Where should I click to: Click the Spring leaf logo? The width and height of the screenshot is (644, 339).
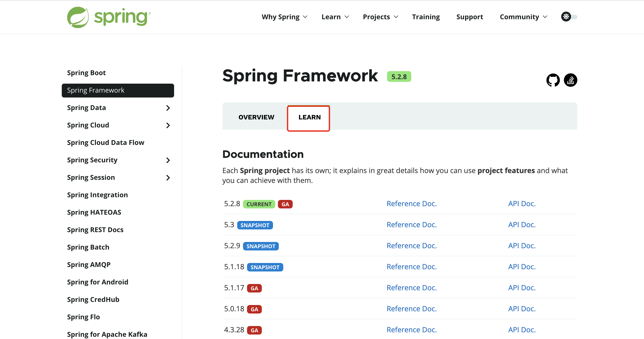tap(78, 17)
